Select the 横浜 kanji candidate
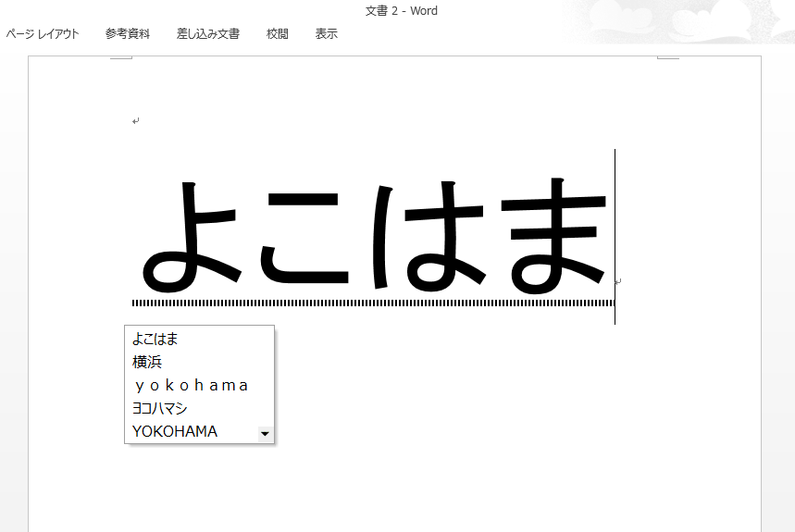The width and height of the screenshot is (795, 532). tap(199, 362)
